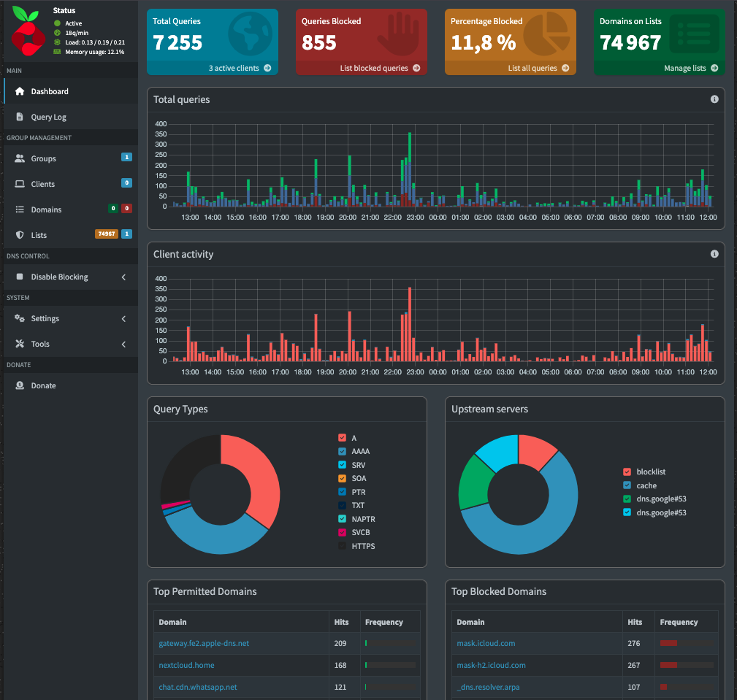
Task: Click green slice of Upstream servers chart
Action: (475, 484)
